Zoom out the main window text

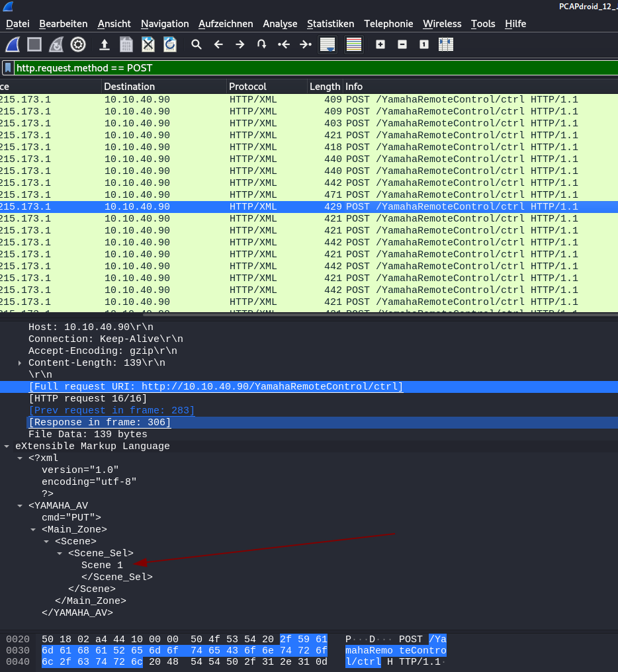point(402,44)
